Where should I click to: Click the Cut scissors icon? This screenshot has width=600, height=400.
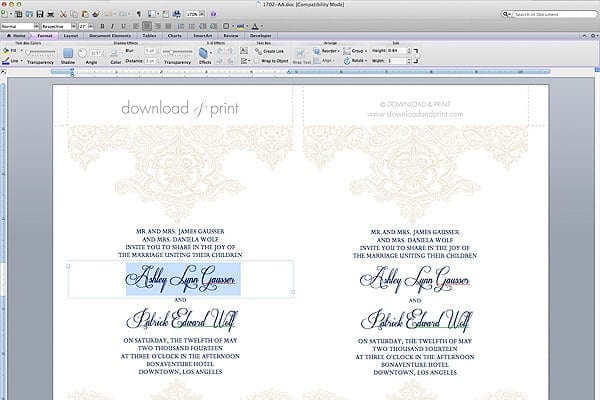click(64, 14)
